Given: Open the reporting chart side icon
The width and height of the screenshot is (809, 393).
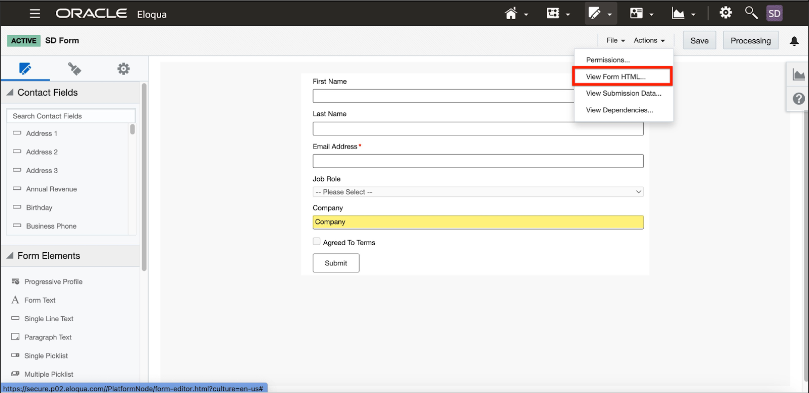Looking at the screenshot, I should (x=799, y=75).
